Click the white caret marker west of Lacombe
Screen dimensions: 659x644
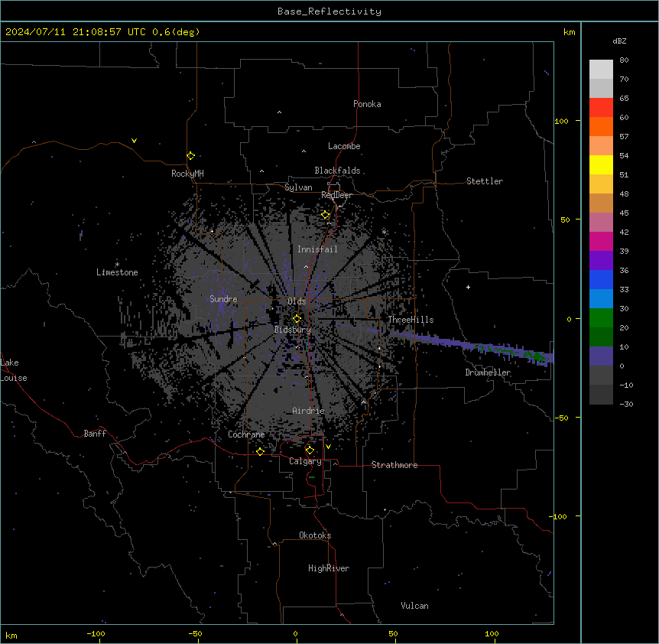(x=304, y=151)
